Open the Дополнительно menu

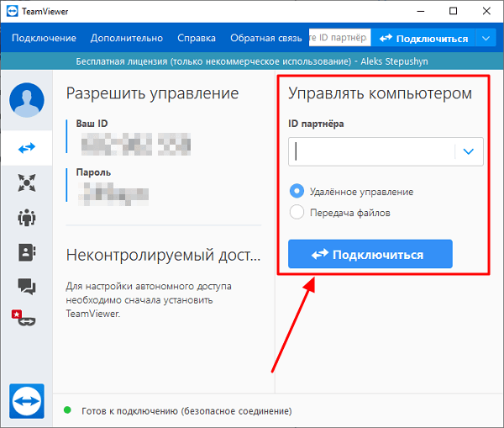pos(127,39)
